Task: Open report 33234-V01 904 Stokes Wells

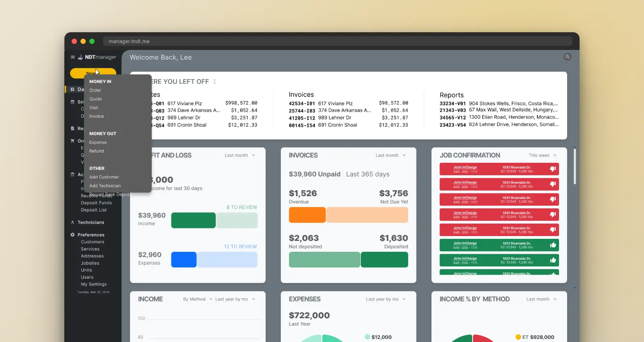Action: 499,104
